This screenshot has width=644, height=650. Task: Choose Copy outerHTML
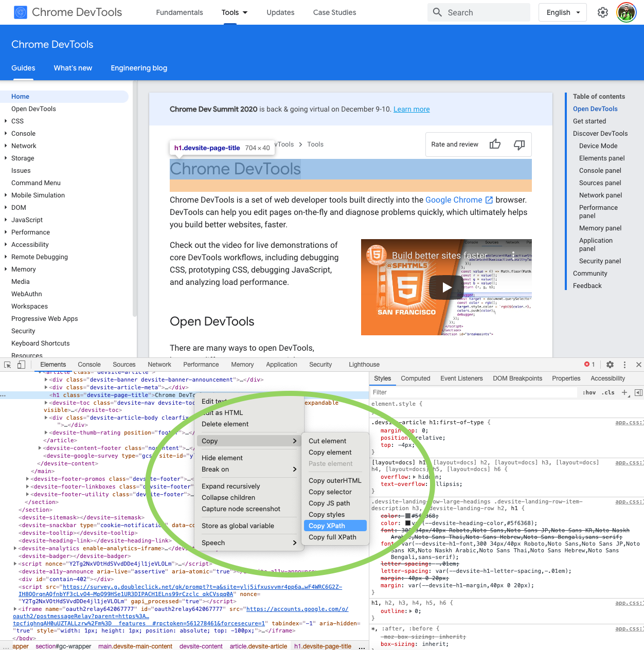click(x=335, y=480)
